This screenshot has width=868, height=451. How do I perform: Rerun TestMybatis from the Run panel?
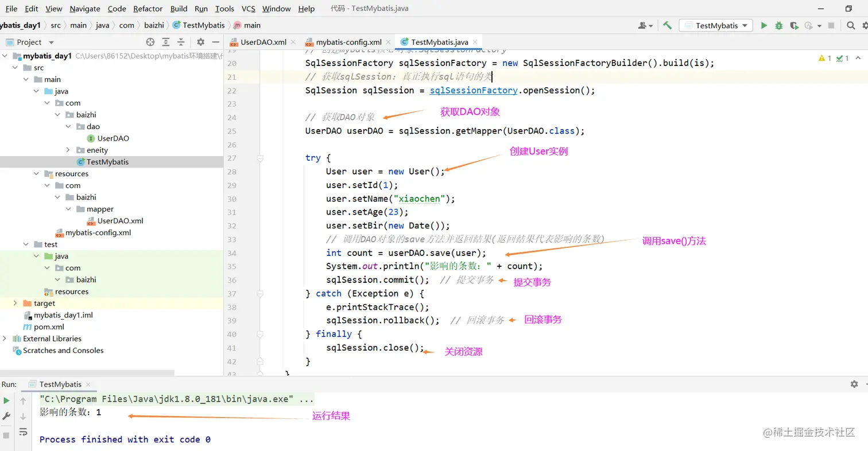pyautogui.click(x=7, y=401)
